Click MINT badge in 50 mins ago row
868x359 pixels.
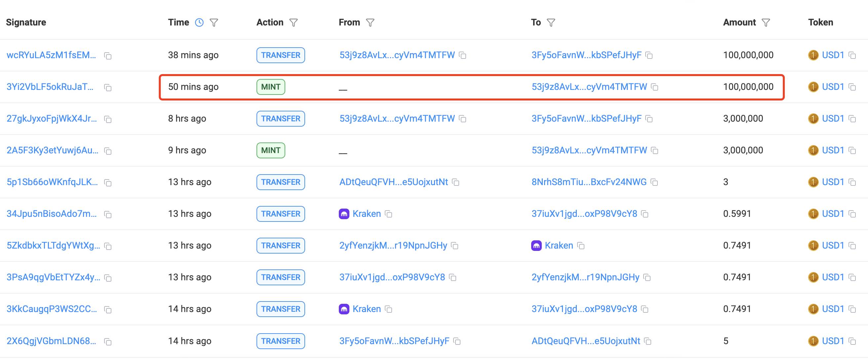(271, 87)
